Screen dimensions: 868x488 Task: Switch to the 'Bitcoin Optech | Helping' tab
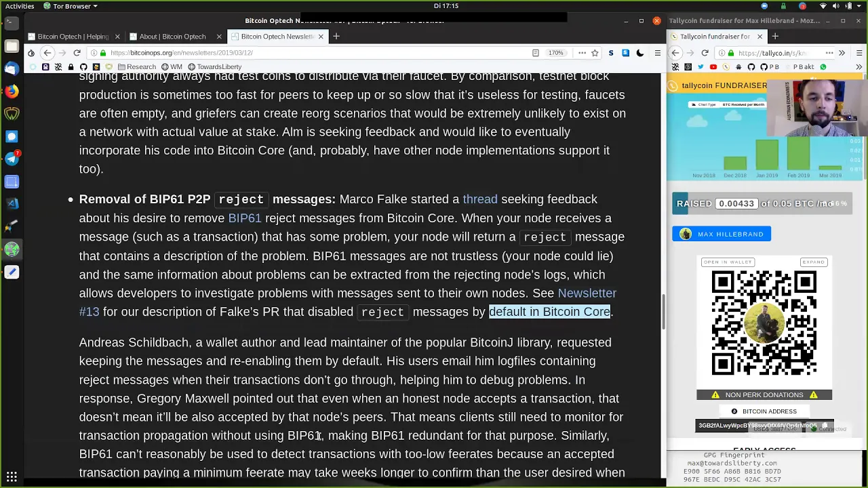coord(73,37)
